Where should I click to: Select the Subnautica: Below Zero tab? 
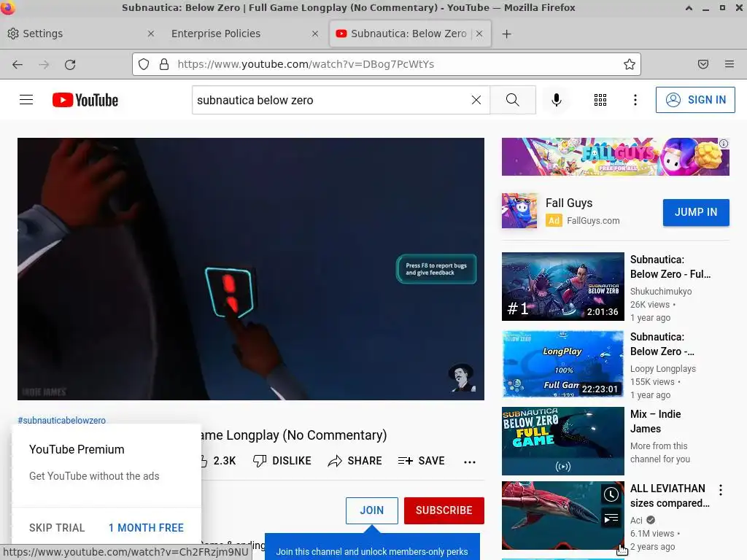409,34
